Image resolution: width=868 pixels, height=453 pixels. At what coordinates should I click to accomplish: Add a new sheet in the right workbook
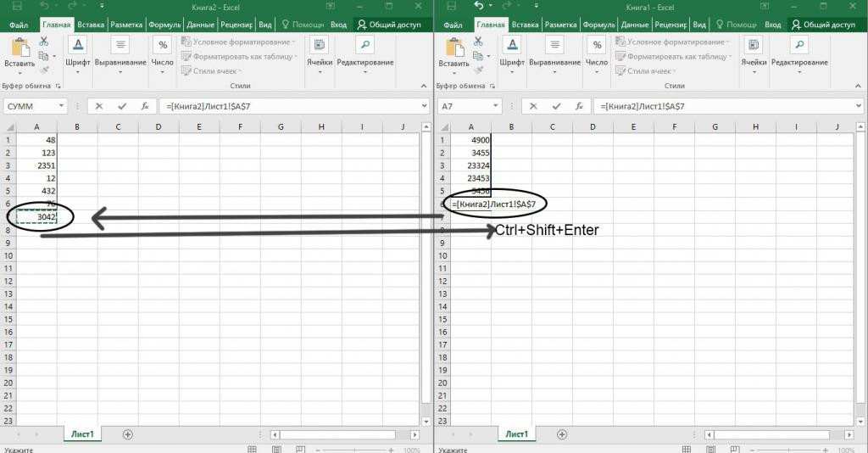562,434
